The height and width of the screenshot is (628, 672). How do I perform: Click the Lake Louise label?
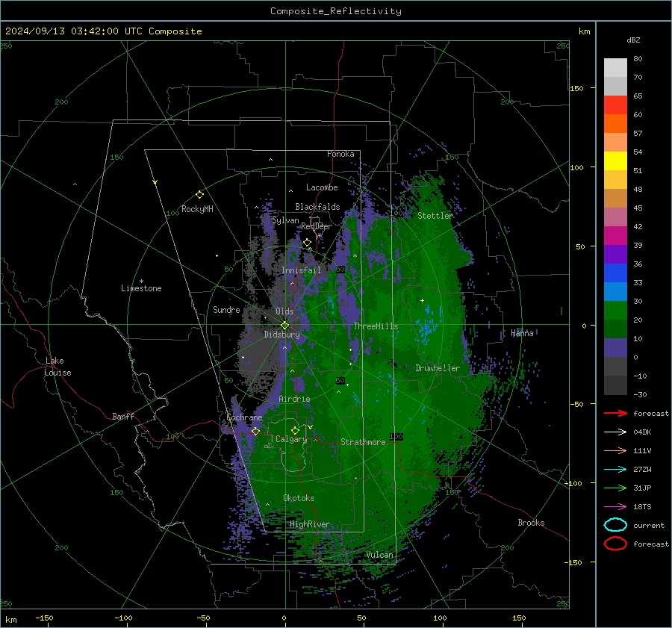[x=57, y=367]
